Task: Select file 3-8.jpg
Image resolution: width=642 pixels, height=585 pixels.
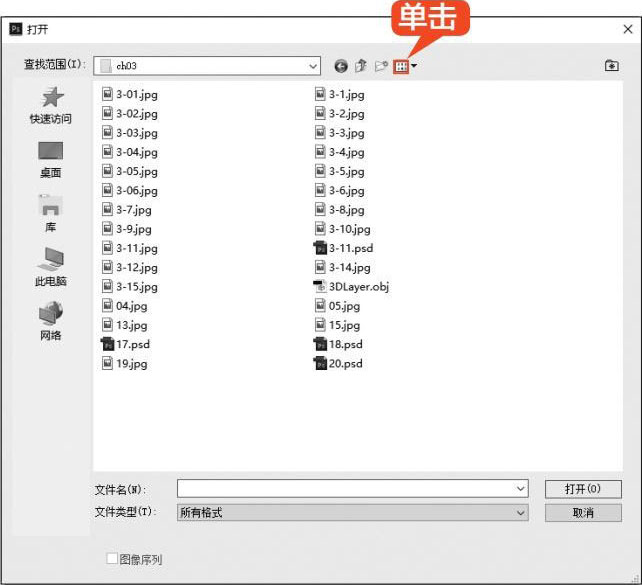Action: (x=339, y=210)
